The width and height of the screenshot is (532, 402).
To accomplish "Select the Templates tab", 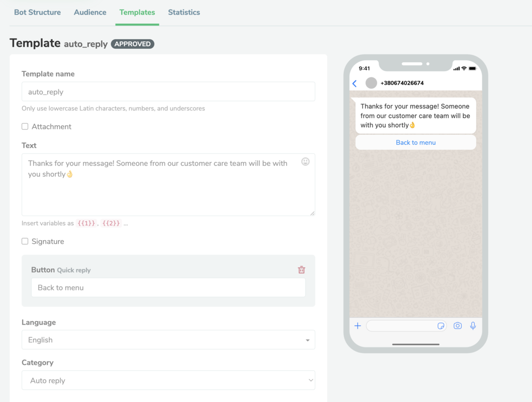I will click(x=137, y=13).
